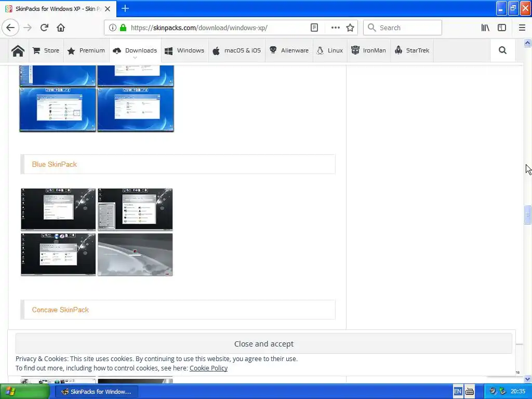Open page actions three-dot menu
Image resolution: width=532 pixels, height=399 pixels.
point(335,28)
